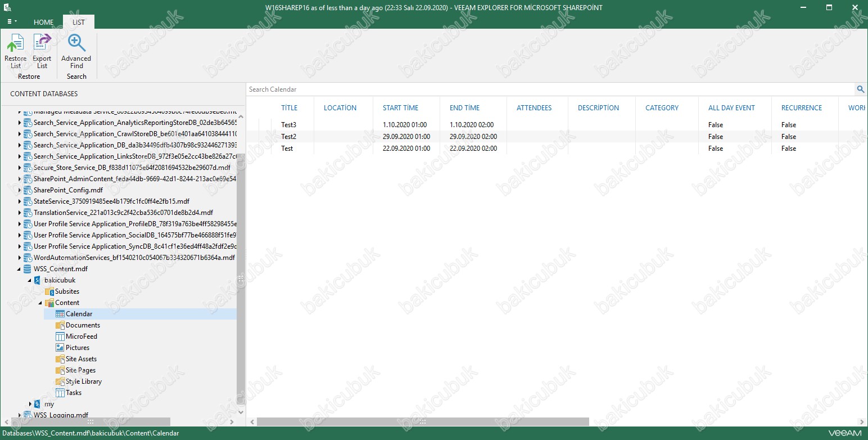Click the Site Assets library icon
Viewport: 868px width, 440px height.
point(60,358)
